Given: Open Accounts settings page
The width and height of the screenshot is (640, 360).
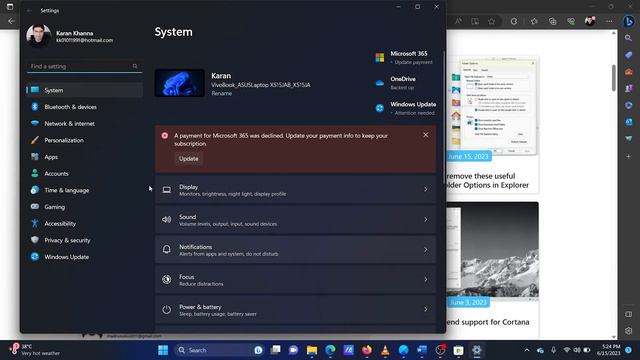Looking at the screenshot, I should coord(84,173).
